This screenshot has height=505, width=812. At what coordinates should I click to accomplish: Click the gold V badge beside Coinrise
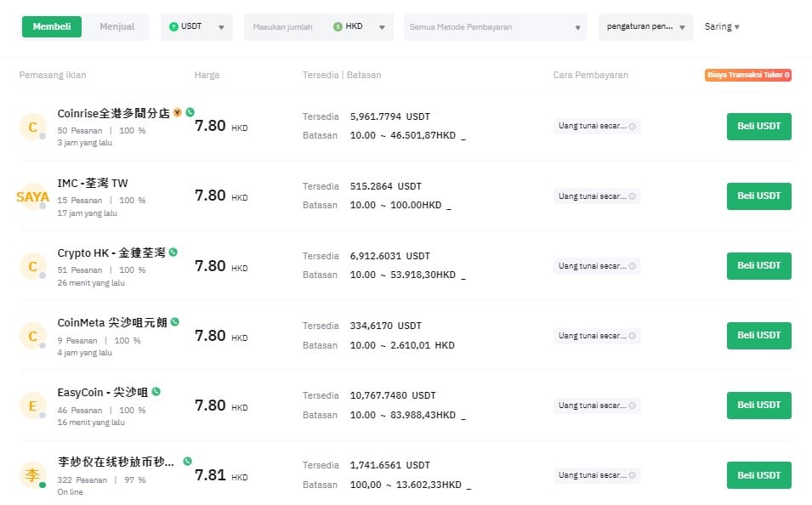point(177,112)
